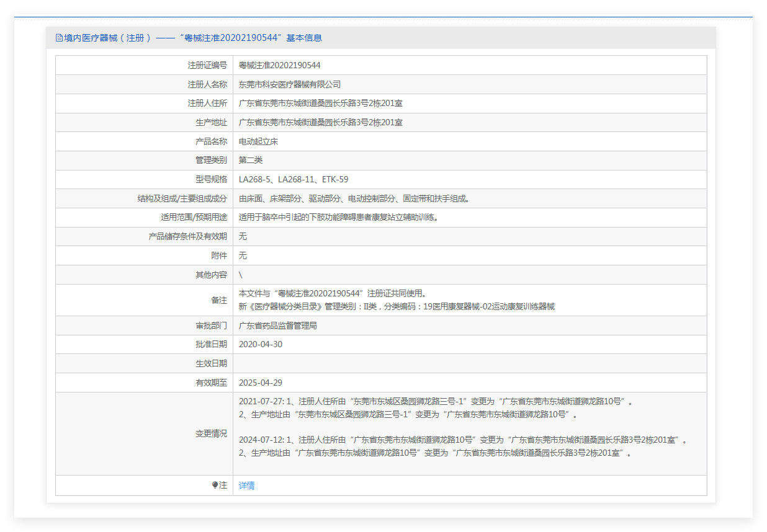Select the registration number 粤械注准20202190544 value
Viewport: 767px width, 532px height.
click(x=279, y=65)
